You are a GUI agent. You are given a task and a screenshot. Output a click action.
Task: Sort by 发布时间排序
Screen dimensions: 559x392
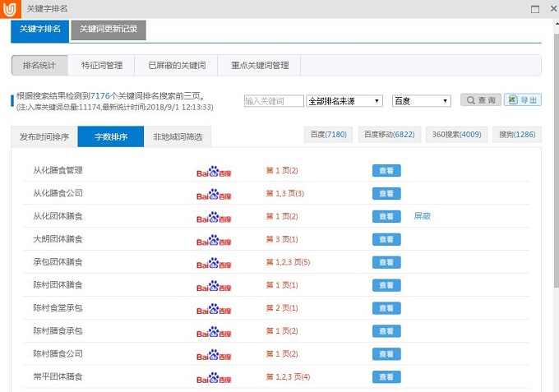coord(44,136)
